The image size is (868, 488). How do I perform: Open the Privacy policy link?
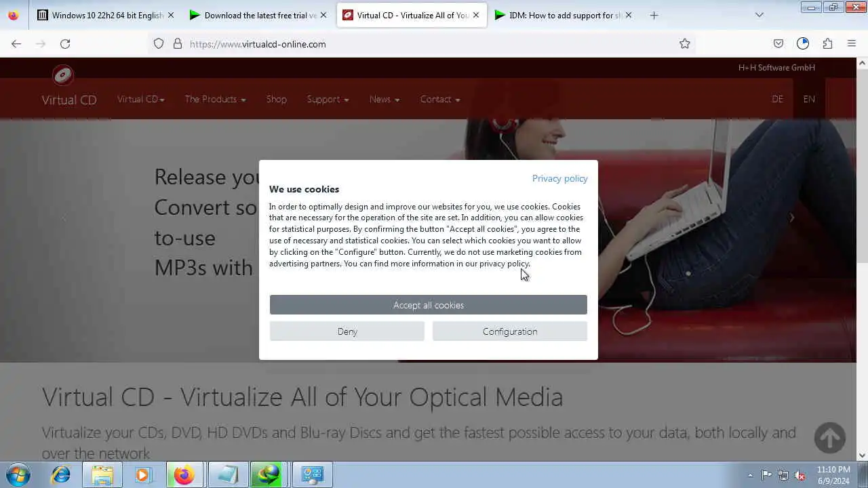(x=560, y=178)
